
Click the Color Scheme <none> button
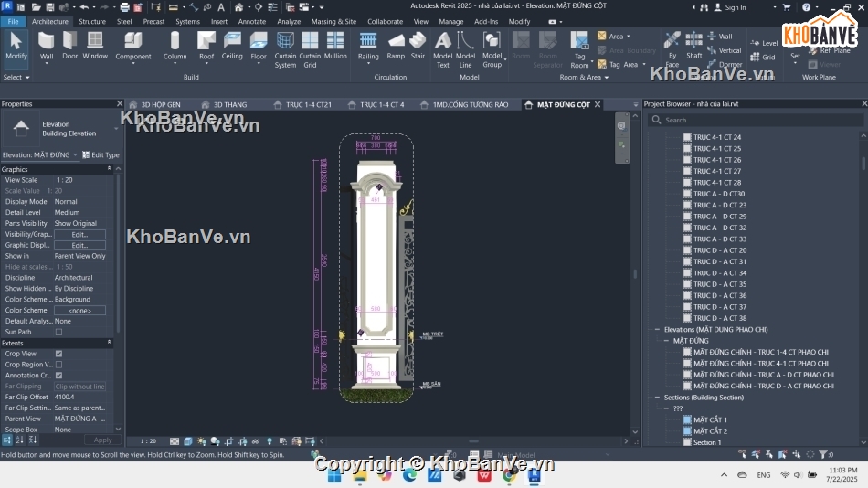pos(79,310)
